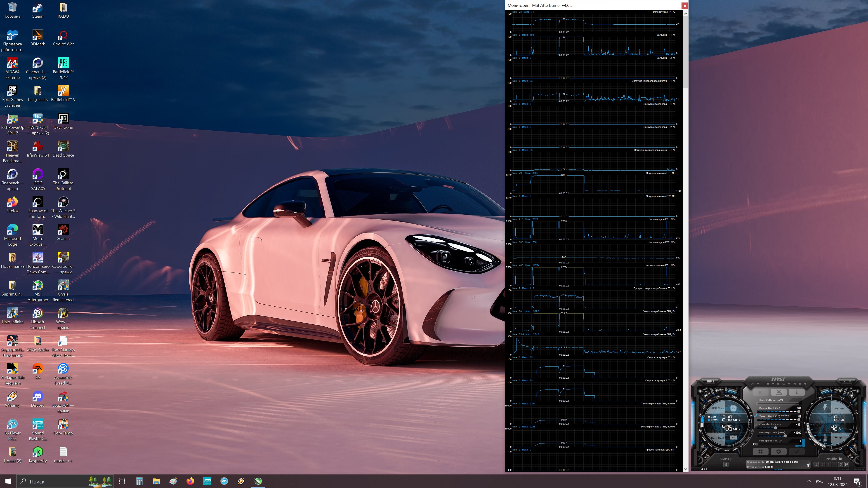Expand the GPU selector arrow

[x=810, y=465]
